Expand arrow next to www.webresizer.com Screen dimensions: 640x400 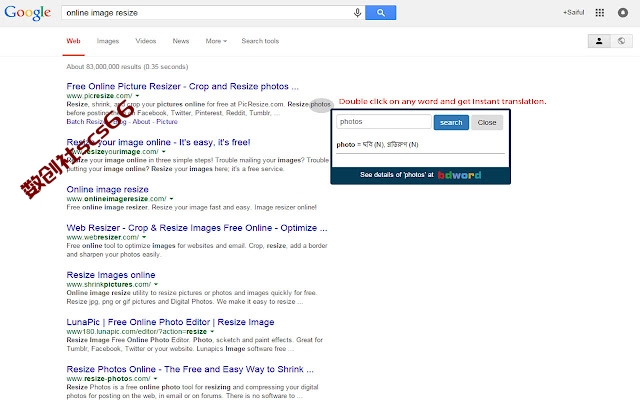click(144, 237)
